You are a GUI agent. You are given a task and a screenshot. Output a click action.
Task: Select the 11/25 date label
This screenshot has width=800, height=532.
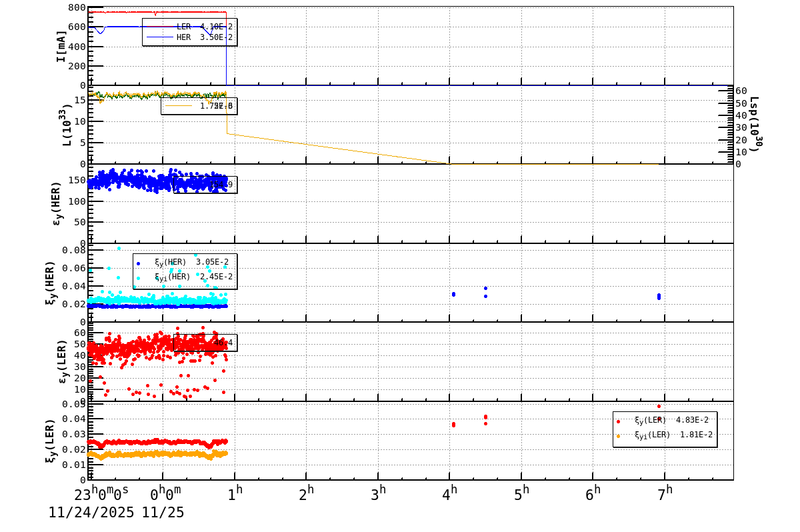point(162,513)
